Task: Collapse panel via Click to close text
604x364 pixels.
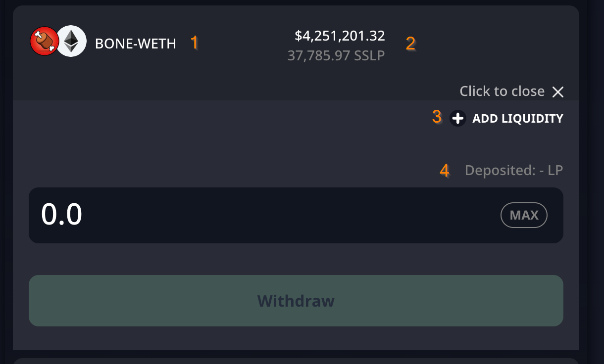Action: [502, 91]
